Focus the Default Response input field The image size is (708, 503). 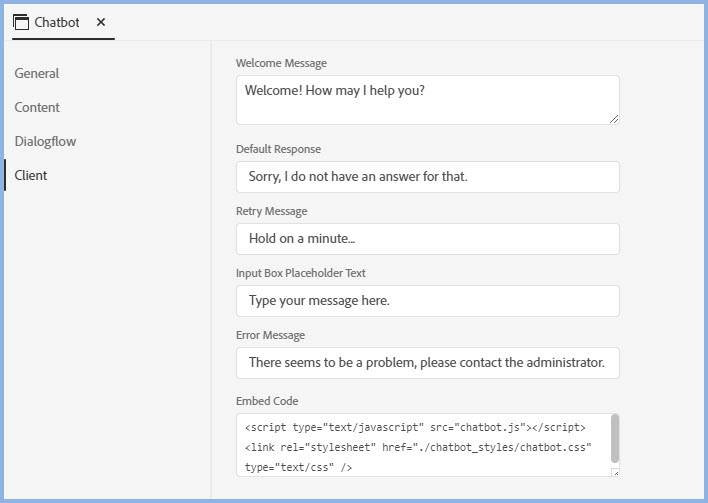click(427, 177)
